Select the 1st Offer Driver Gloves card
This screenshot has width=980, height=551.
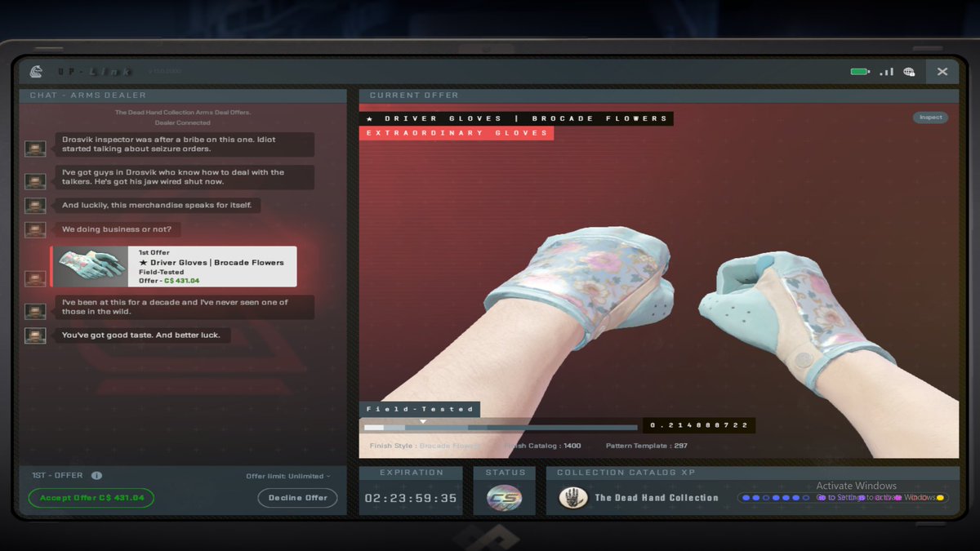pos(174,267)
